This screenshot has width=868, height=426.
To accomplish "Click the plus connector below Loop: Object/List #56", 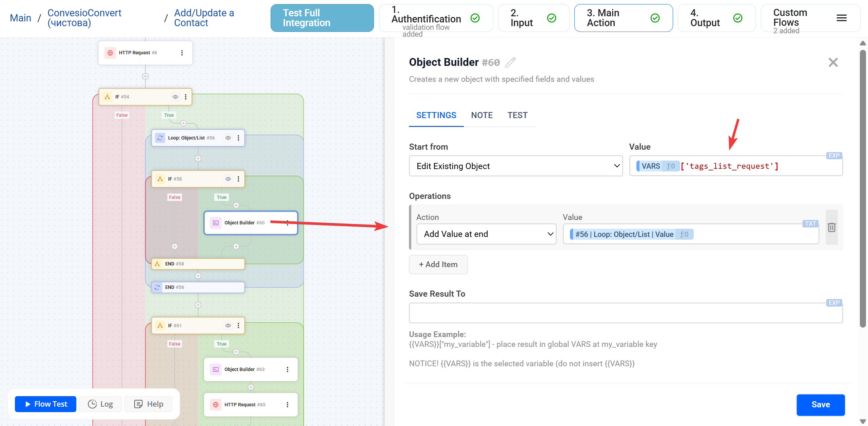I will (198, 159).
